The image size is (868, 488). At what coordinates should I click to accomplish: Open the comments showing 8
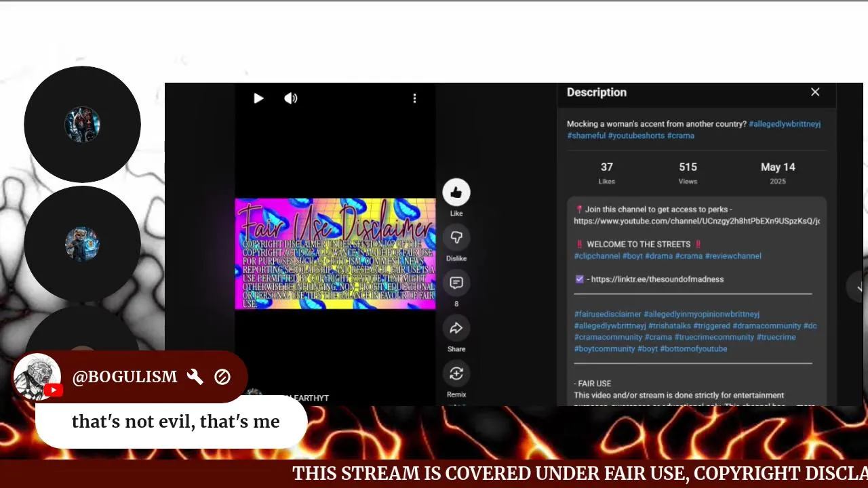[x=456, y=283]
